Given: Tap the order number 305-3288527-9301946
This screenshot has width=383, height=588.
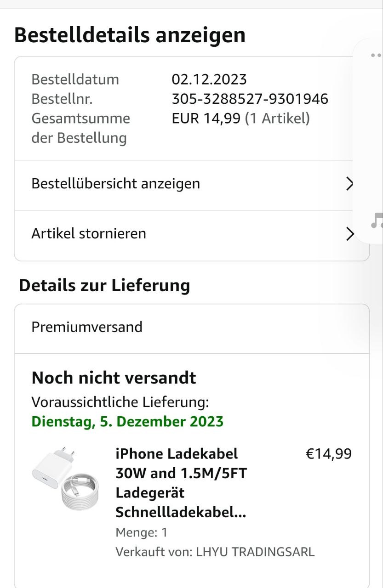Looking at the screenshot, I should (250, 99).
